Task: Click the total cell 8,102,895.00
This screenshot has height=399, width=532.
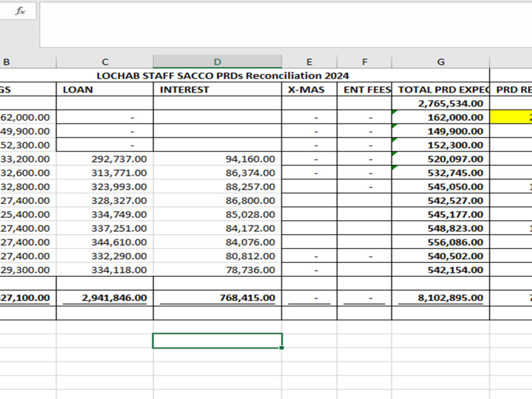Action: click(440, 297)
